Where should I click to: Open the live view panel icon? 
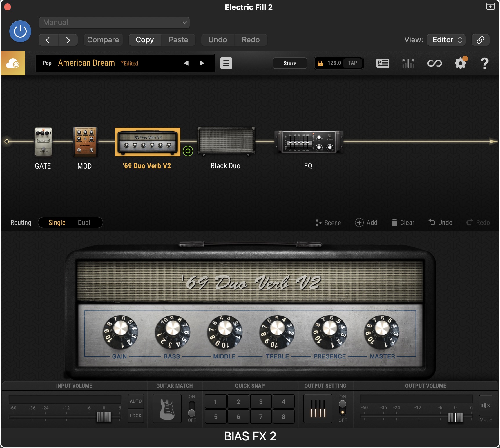(x=383, y=63)
